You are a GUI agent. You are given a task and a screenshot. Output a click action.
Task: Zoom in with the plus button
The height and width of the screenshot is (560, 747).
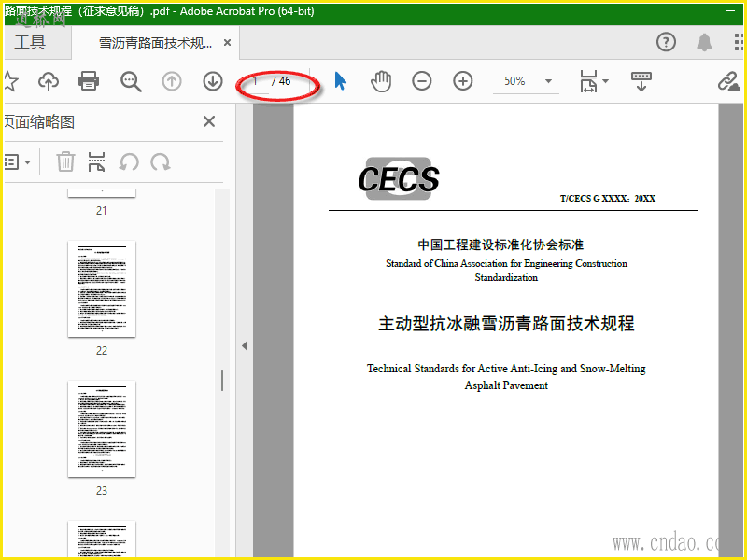[462, 81]
